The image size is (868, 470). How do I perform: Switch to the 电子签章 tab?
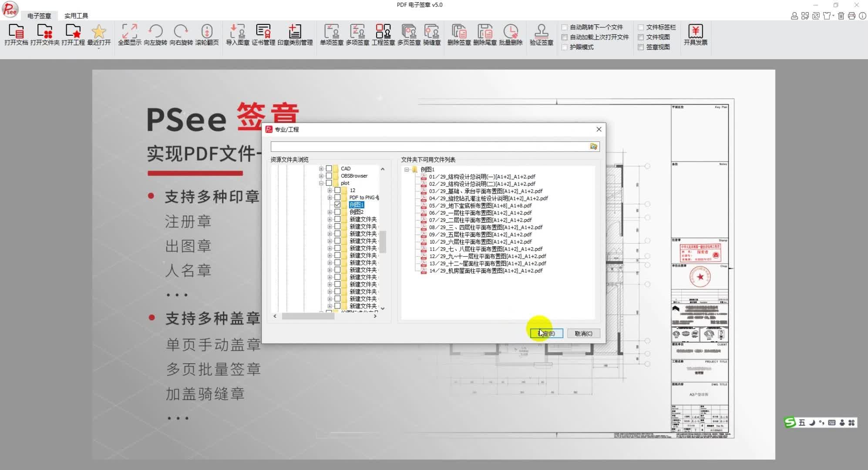(39, 16)
